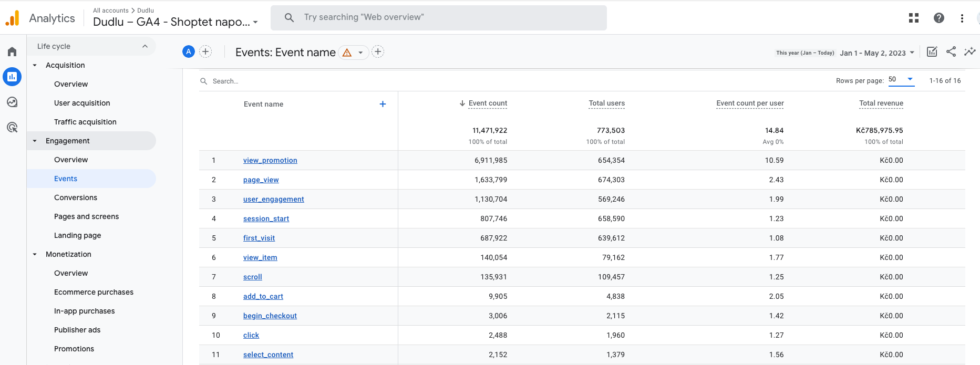980x365 pixels.
Task: Open the Home icon in left rail
Action: [x=12, y=51]
